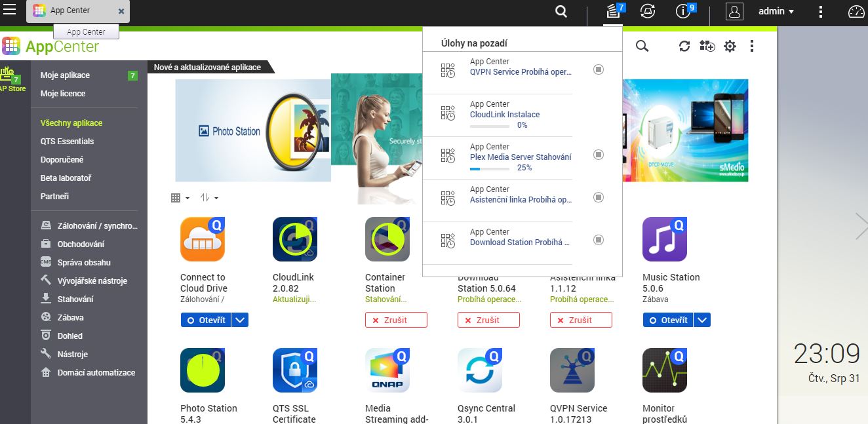Expand the sort order dropdown
Screen dimensions: 868x424
point(209,198)
